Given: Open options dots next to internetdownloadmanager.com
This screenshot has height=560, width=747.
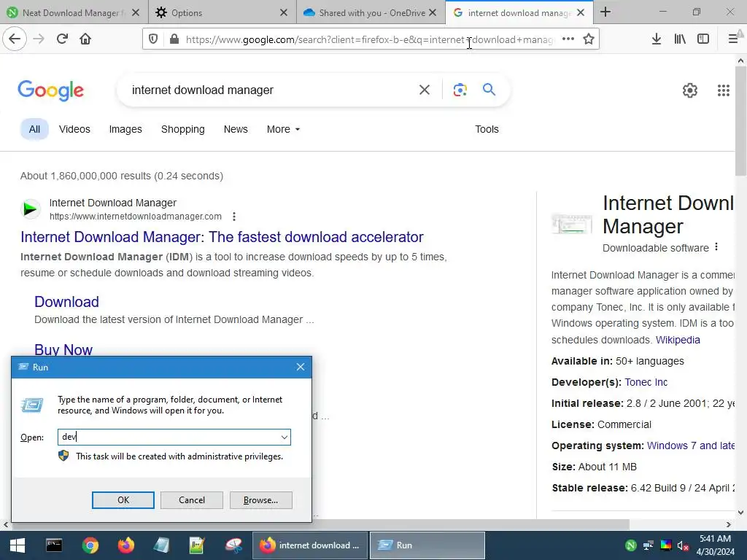Looking at the screenshot, I should pos(234,217).
